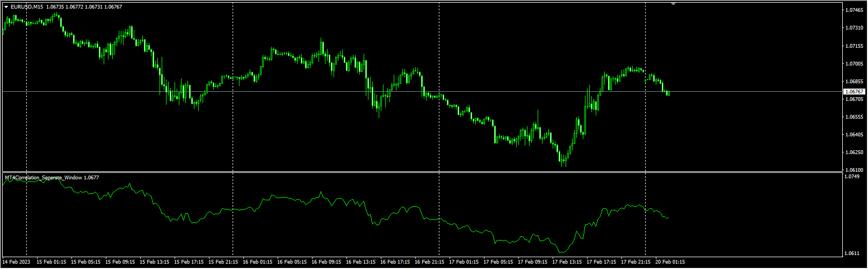Click the 17 Feb 13:15 time label
868x269 pixels.
pyautogui.click(x=567, y=263)
